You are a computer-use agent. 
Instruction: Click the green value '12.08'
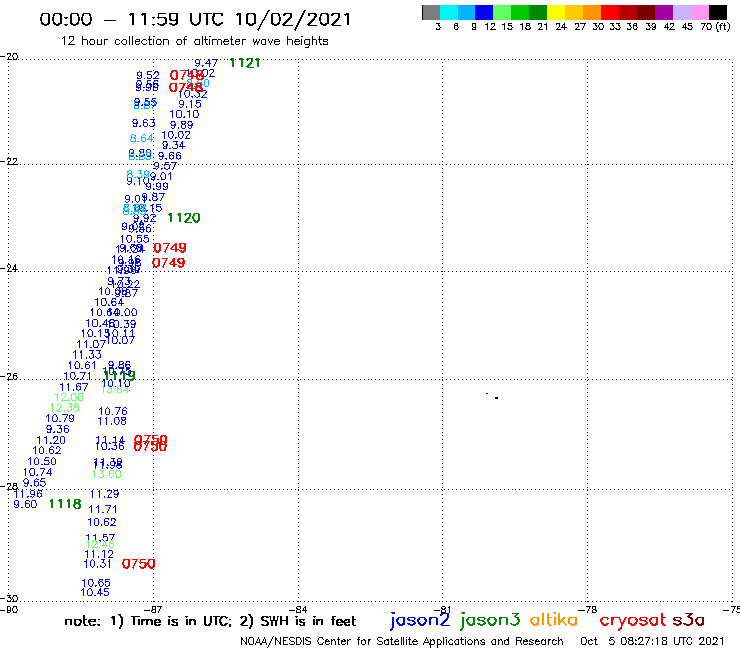69,397
